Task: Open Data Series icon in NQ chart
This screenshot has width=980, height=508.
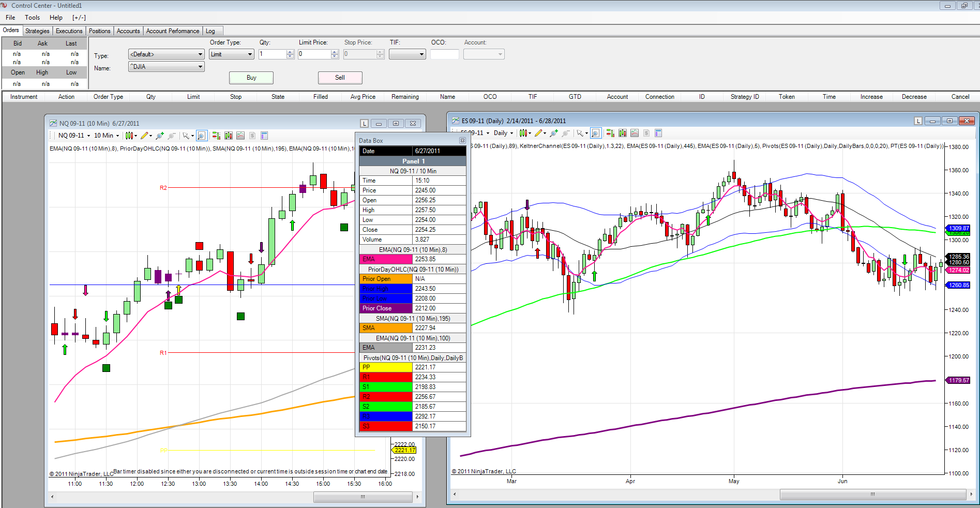Action: click(x=228, y=136)
